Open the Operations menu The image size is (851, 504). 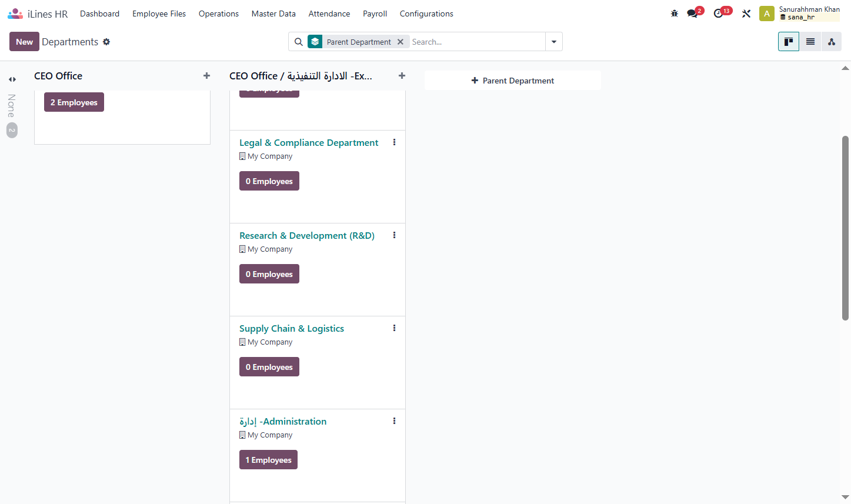[x=219, y=14]
